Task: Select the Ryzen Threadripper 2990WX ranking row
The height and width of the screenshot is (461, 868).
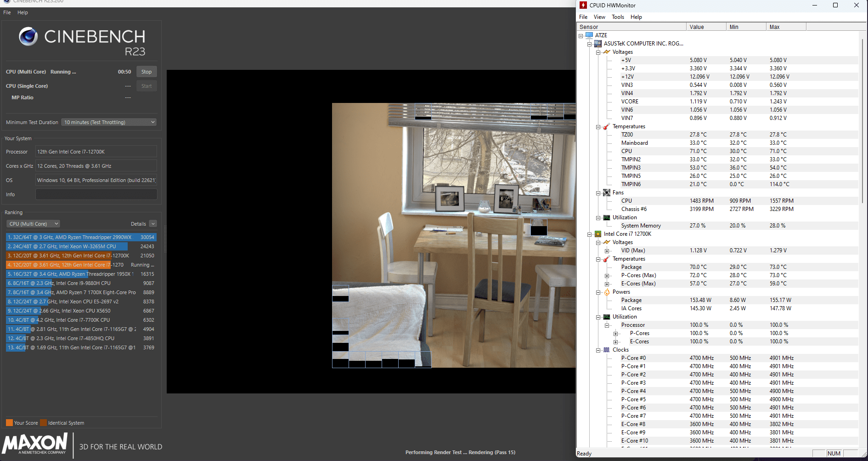Action: coord(81,237)
